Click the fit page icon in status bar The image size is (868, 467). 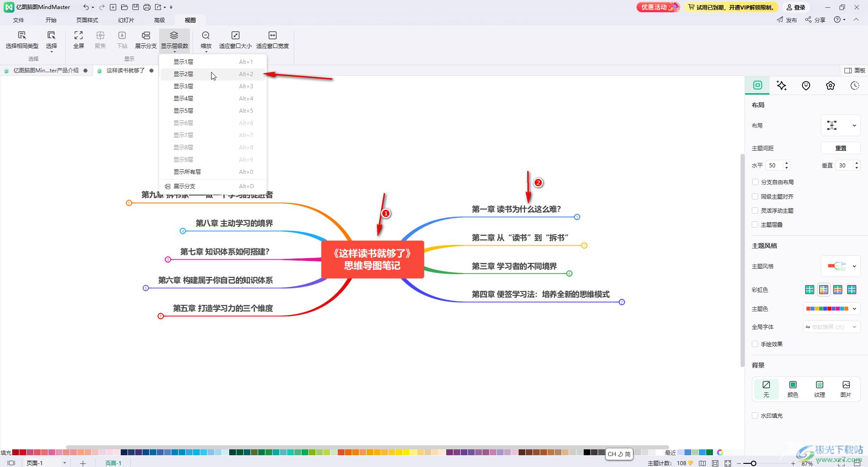point(715,463)
